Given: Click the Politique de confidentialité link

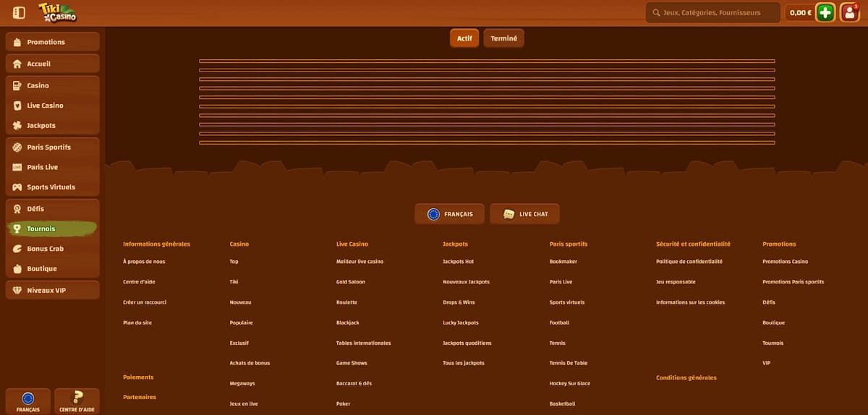Looking at the screenshot, I should (689, 262).
